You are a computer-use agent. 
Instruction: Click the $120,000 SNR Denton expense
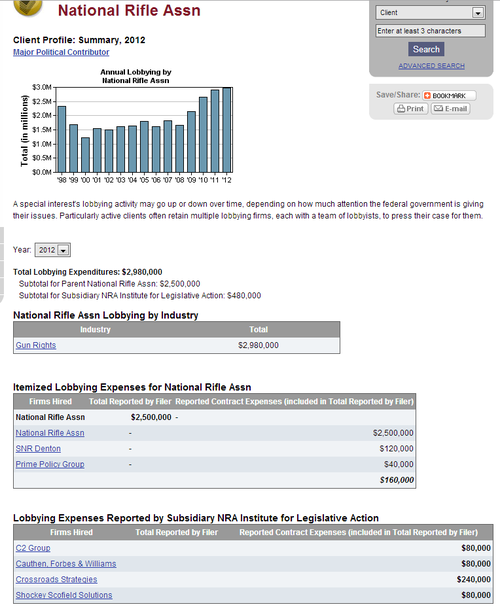(x=396, y=449)
